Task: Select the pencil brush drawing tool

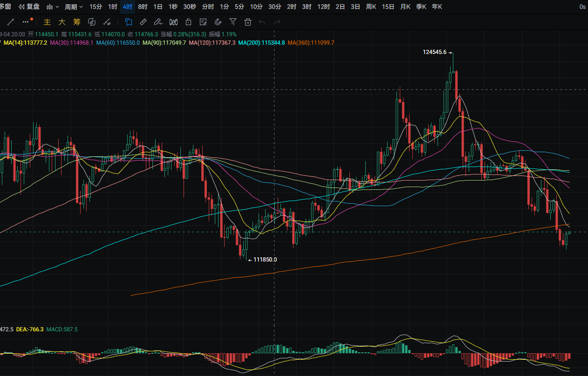Action: pyautogui.click(x=158, y=21)
